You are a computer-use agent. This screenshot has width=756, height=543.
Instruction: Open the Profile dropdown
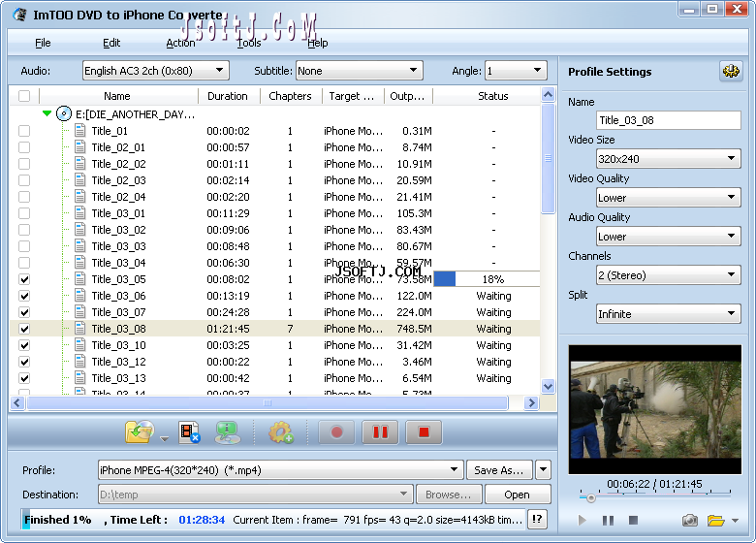(281, 469)
